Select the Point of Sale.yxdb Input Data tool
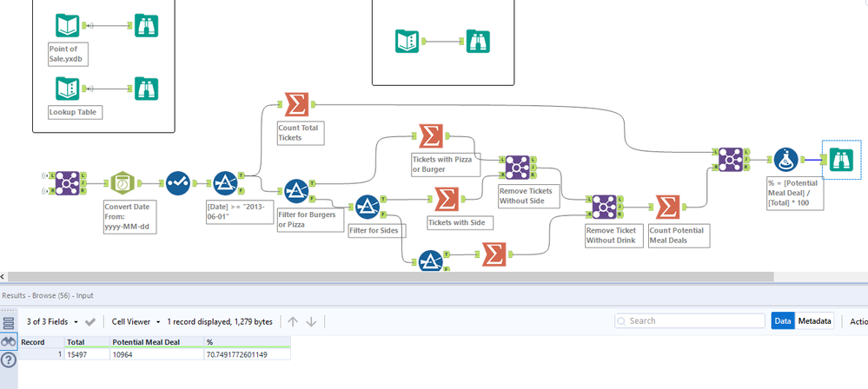Image resolution: width=868 pixels, height=389 pixels. (68, 25)
